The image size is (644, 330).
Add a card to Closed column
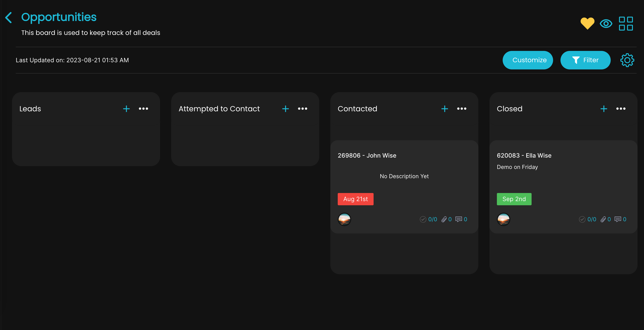click(604, 109)
